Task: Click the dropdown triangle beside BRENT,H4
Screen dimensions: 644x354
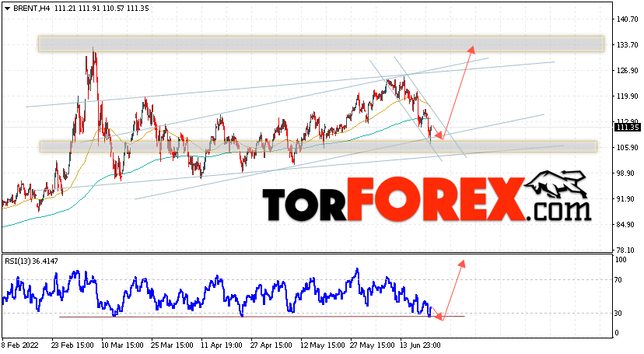Action: tap(7, 9)
